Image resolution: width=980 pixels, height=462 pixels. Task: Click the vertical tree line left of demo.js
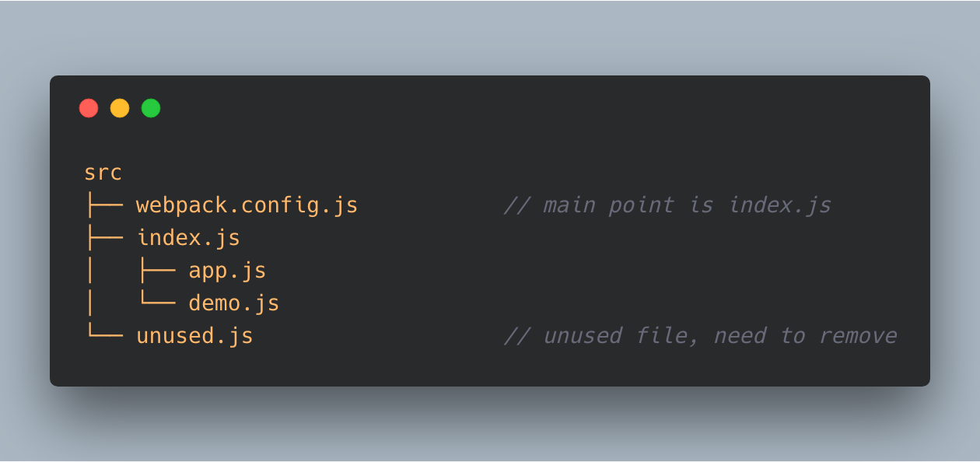click(90, 303)
